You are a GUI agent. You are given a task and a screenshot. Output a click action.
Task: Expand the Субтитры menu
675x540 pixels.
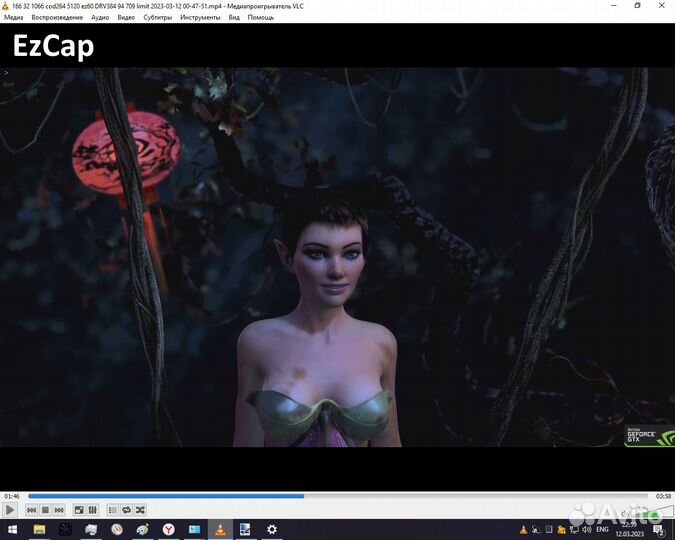[x=157, y=17]
